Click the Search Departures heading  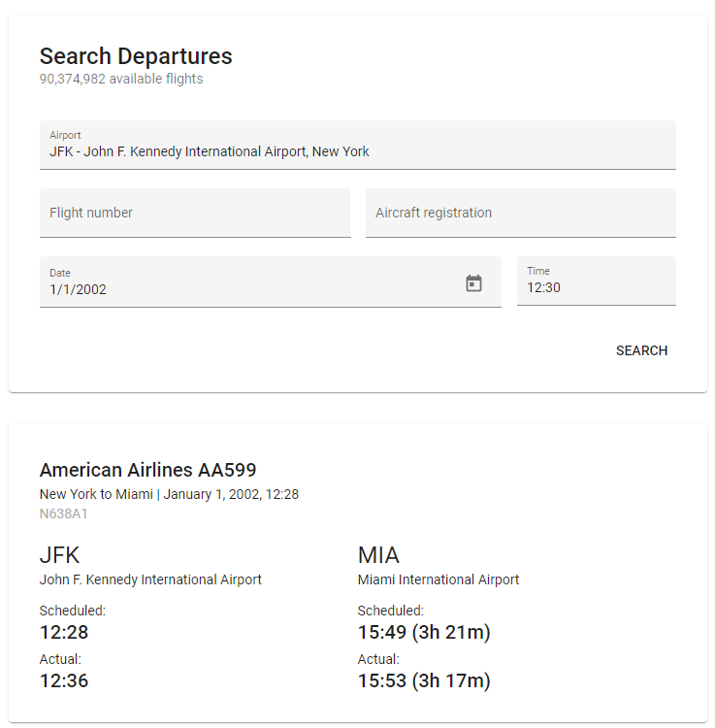click(x=136, y=56)
